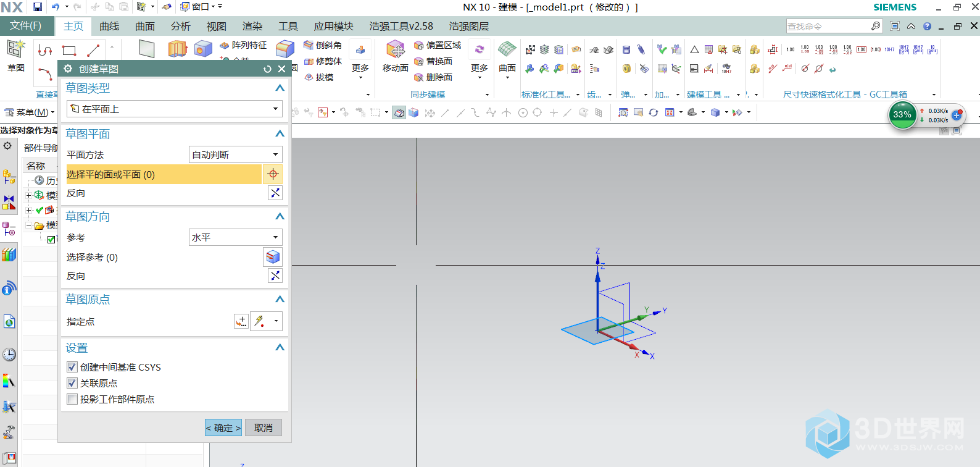Click the blue help question icon

(x=927, y=26)
